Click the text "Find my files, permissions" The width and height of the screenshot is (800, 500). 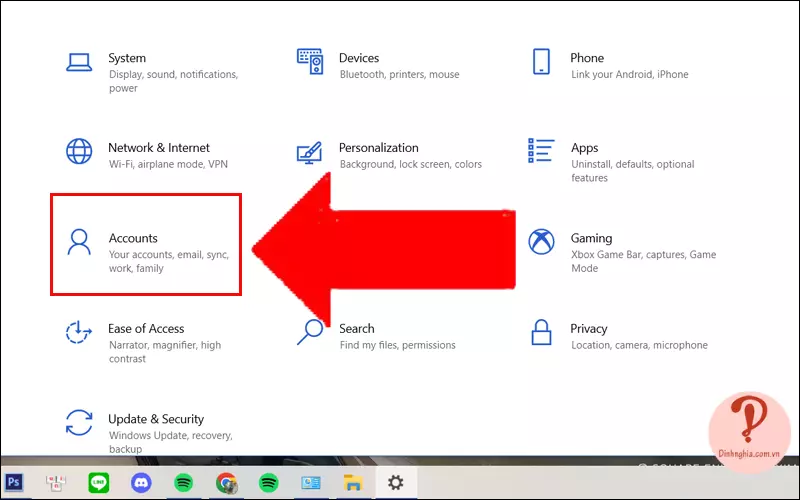pyautogui.click(x=397, y=345)
